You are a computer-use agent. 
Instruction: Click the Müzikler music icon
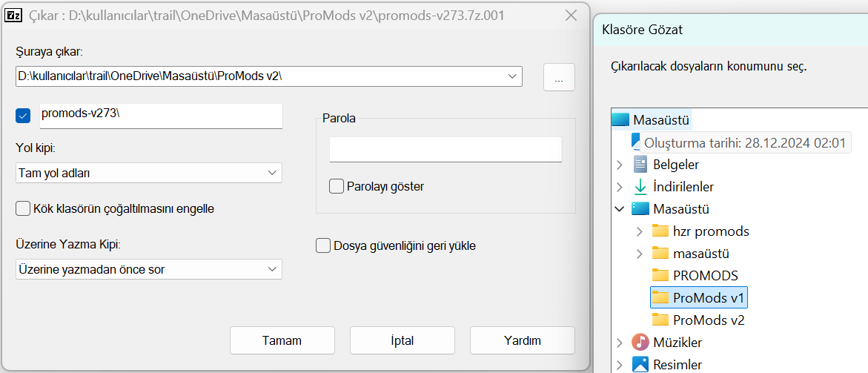tap(640, 342)
